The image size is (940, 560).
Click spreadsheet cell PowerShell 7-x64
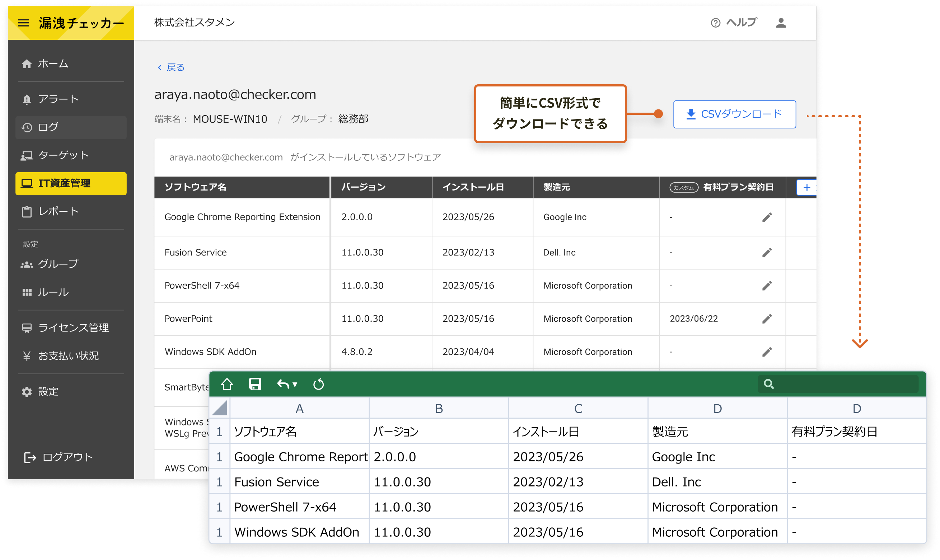click(x=299, y=507)
